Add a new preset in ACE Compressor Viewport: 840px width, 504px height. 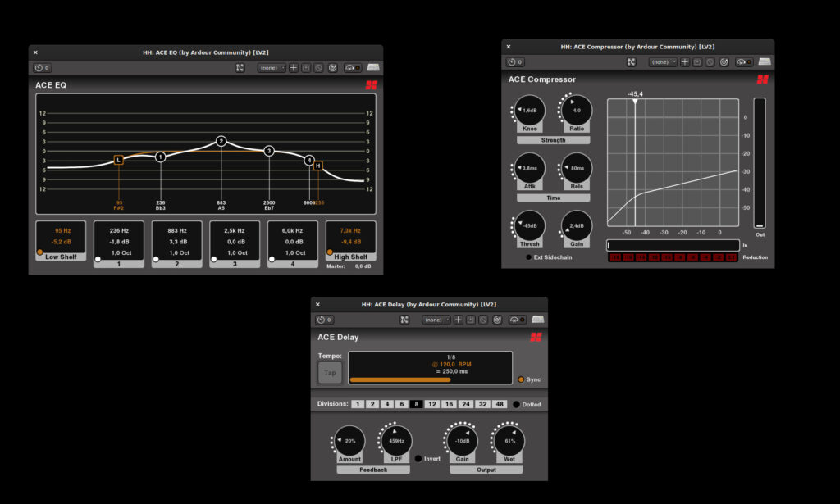685,62
